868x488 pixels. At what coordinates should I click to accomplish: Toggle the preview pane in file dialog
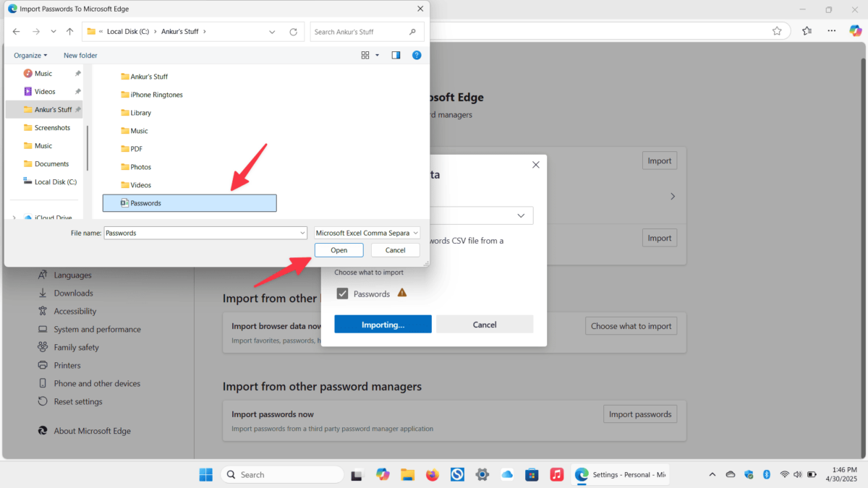[x=396, y=55]
